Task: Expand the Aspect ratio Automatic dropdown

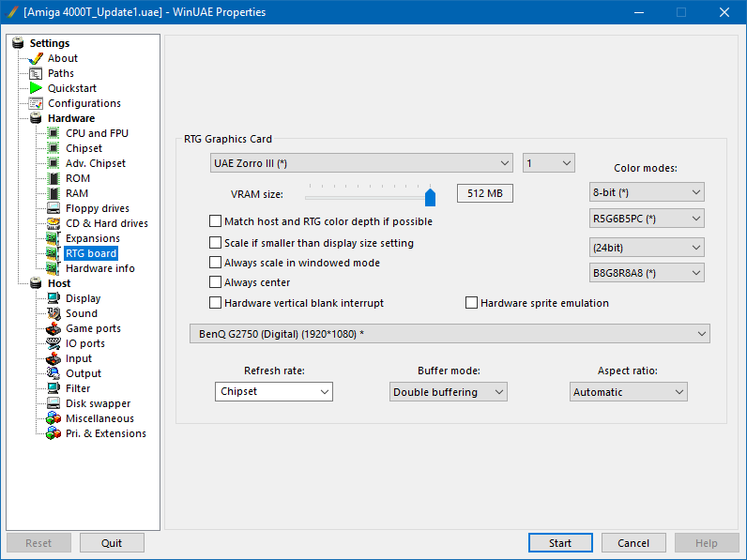Action: 628,392
